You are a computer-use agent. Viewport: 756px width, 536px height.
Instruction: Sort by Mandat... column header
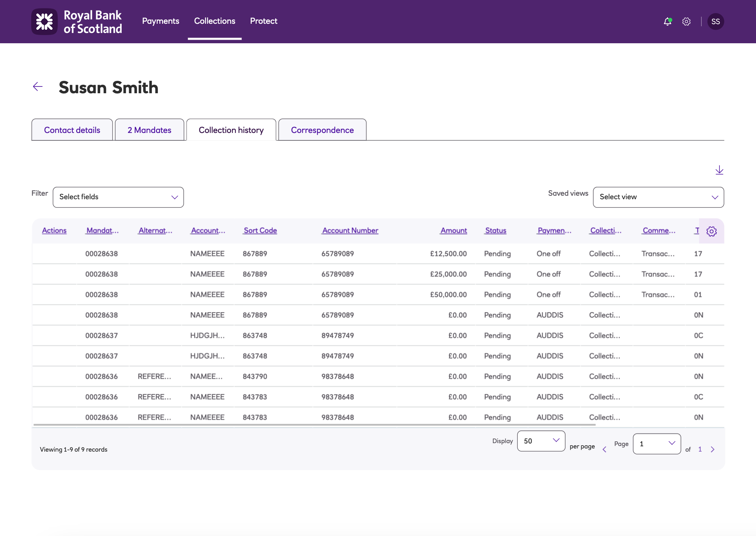102,230
